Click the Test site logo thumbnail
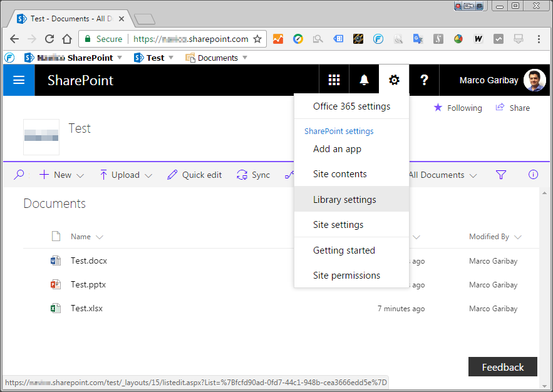The width and height of the screenshot is (553, 392). 41,137
